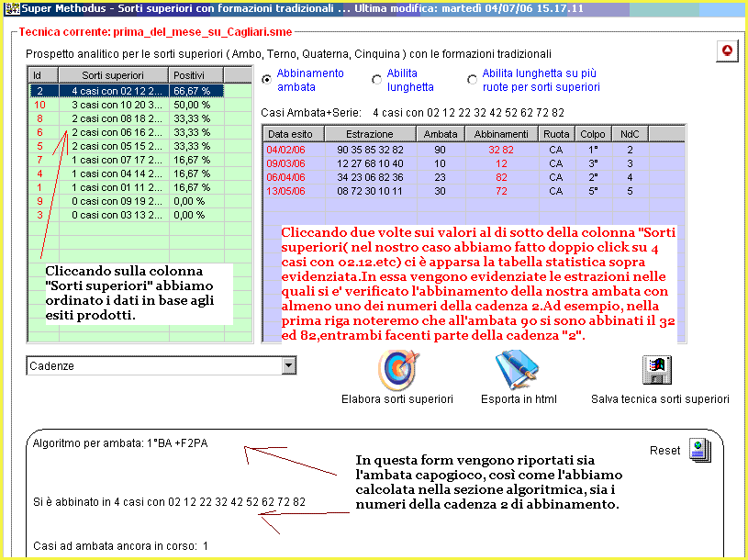The height and width of the screenshot is (560, 748).
Task: Click the Data esito column header
Action: [x=294, y=134]
